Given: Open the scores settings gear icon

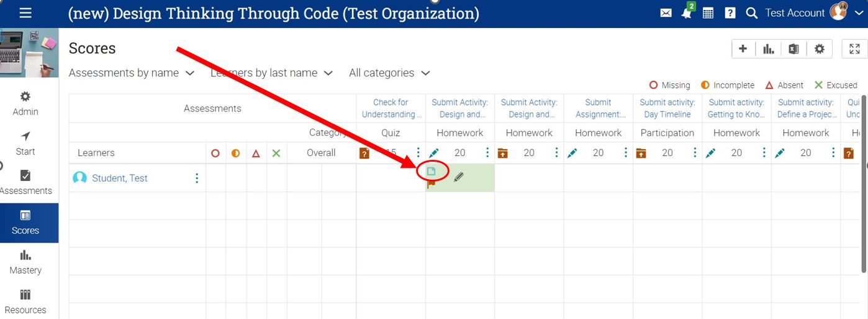Looking at the screenshot, I should pos(820,49).
